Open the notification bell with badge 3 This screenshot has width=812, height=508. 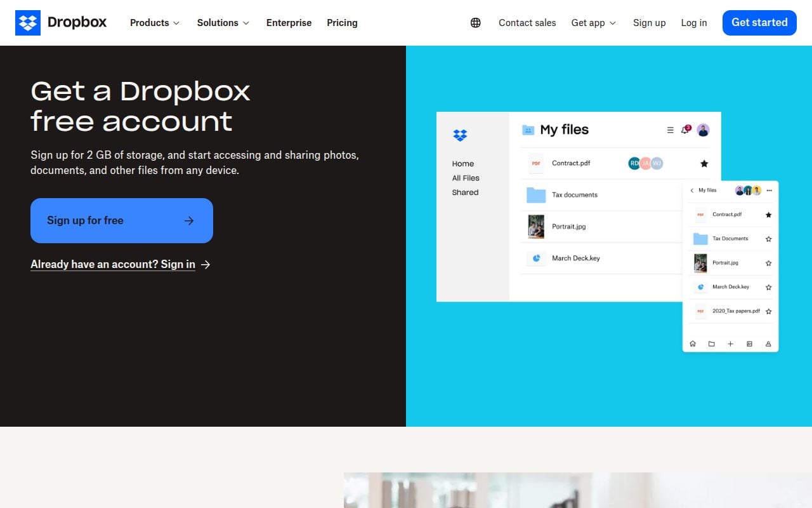click(685, 130)
